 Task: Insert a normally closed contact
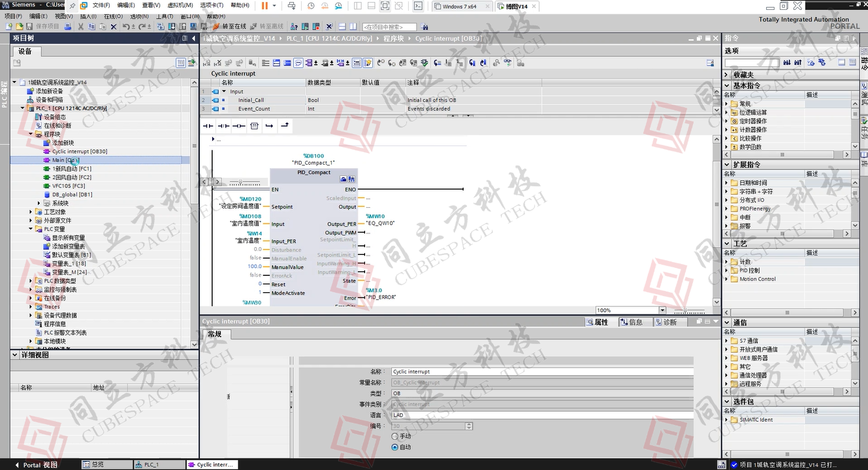[x=223, y=126]
